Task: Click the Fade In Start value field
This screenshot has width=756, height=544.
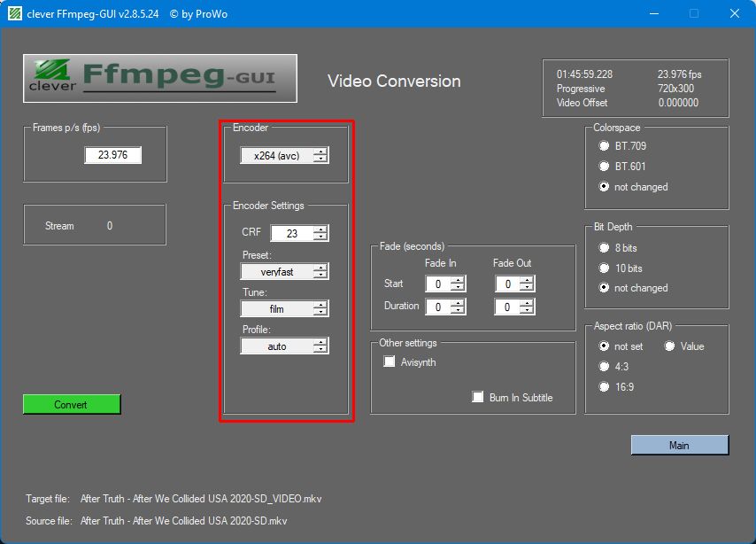Action: pyautogui.click(x=438, y=284)
